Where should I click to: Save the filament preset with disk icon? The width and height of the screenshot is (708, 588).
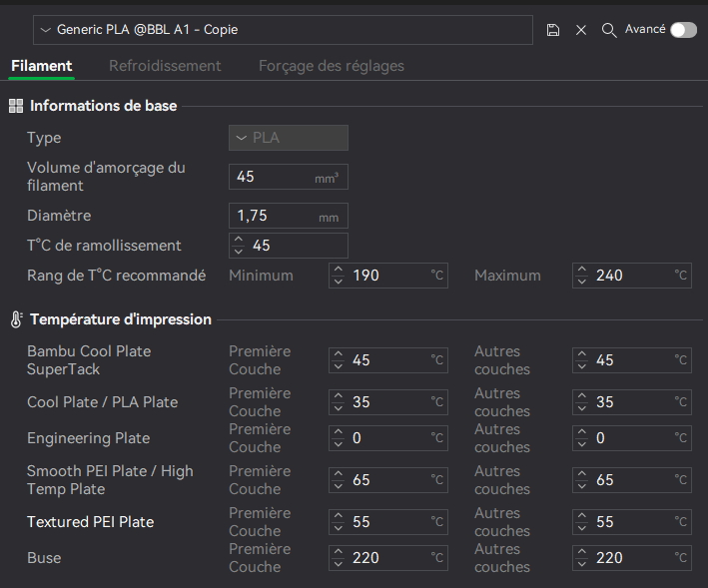[x=552, y=30]
